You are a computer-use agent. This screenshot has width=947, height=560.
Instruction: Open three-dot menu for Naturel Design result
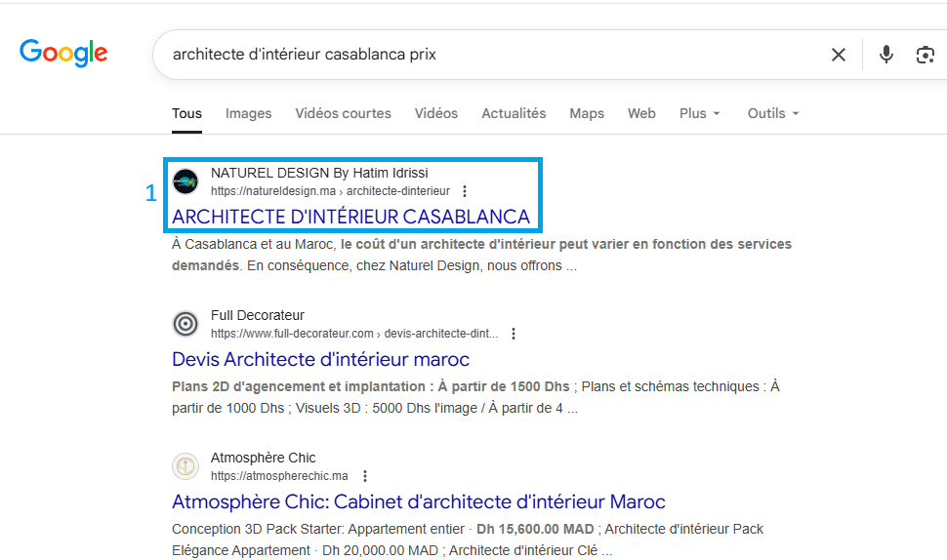pyautogui.click(x=465, y=191)
